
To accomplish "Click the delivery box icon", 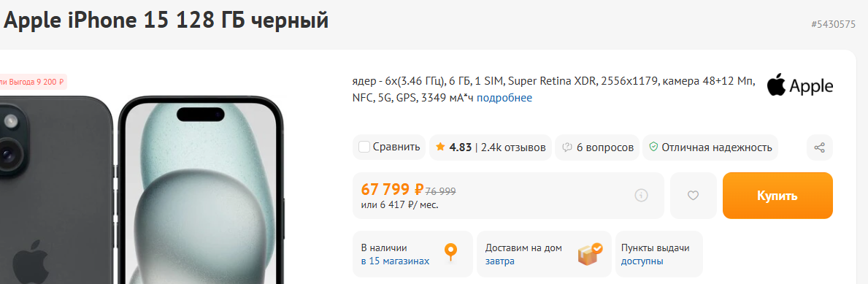I will click(590, 253).
